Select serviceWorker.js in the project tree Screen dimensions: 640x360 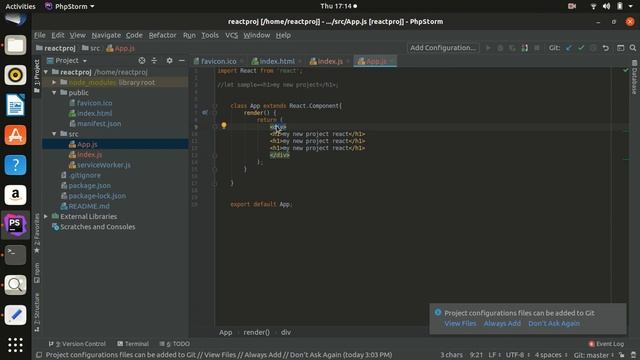point(104,165)
